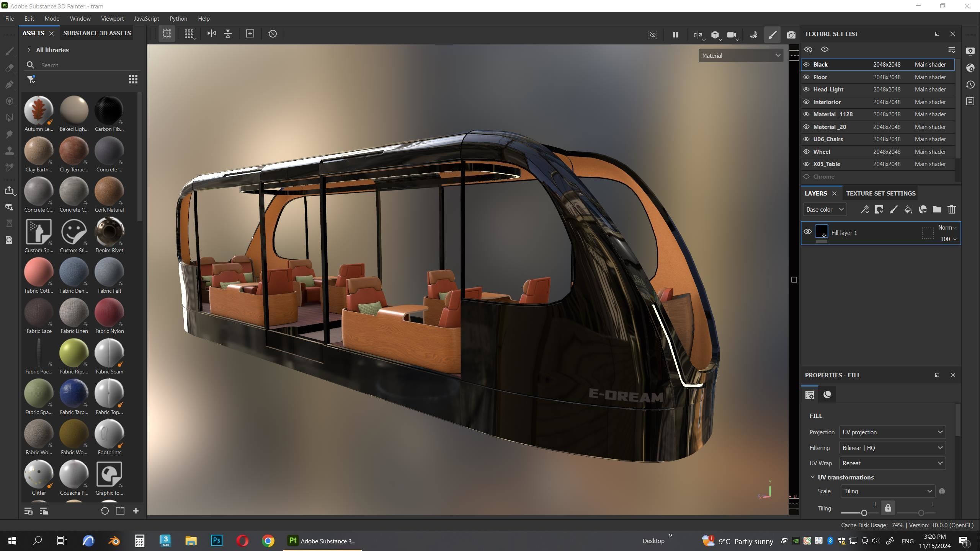This screenshot has width=980, height=551.
Task: Click the Fill layer 1 color thumbnail
Action: [x=821, y=231]
